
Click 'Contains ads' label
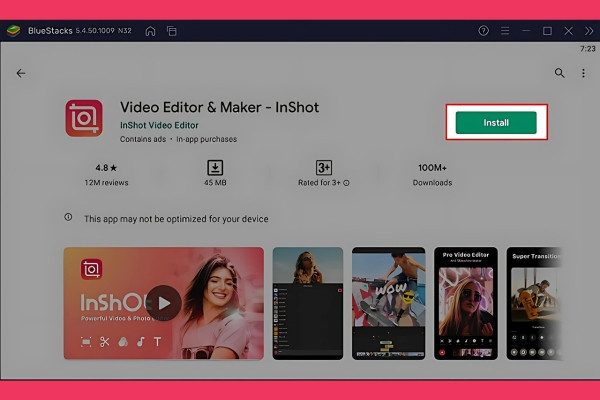143,139
